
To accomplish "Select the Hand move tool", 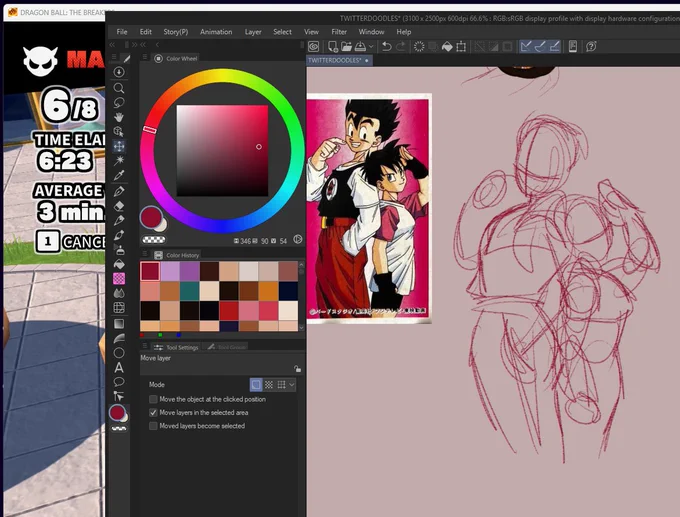I will [119, 117].
